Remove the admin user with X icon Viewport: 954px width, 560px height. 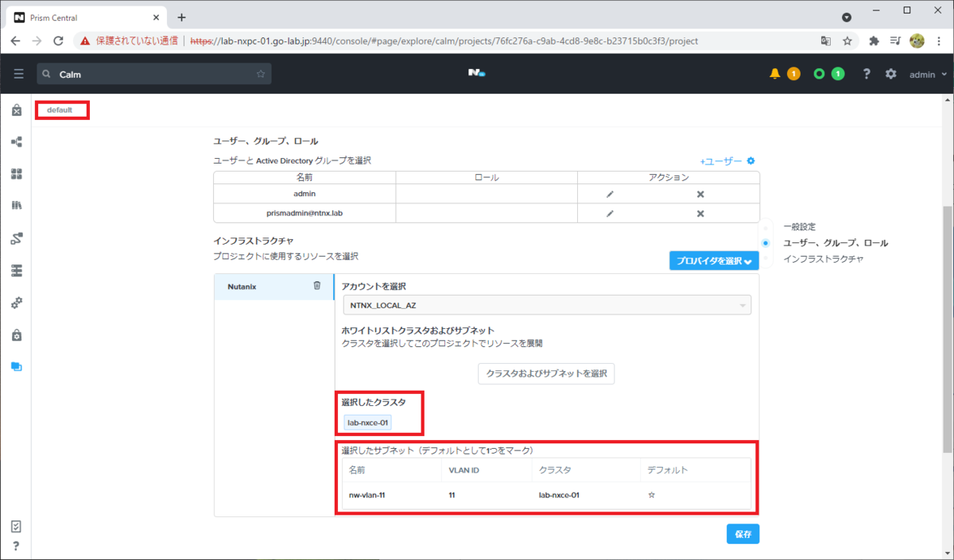pos(700,194)
